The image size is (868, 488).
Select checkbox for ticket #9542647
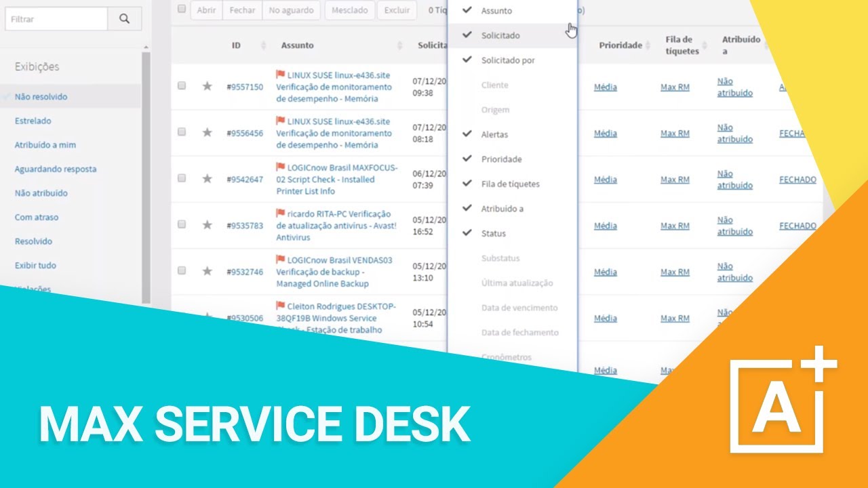click(181, 178)
